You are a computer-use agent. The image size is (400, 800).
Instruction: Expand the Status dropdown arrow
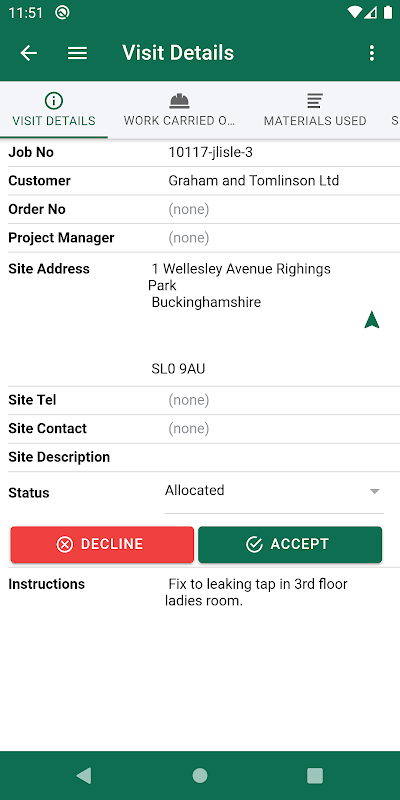pos(375,491)
